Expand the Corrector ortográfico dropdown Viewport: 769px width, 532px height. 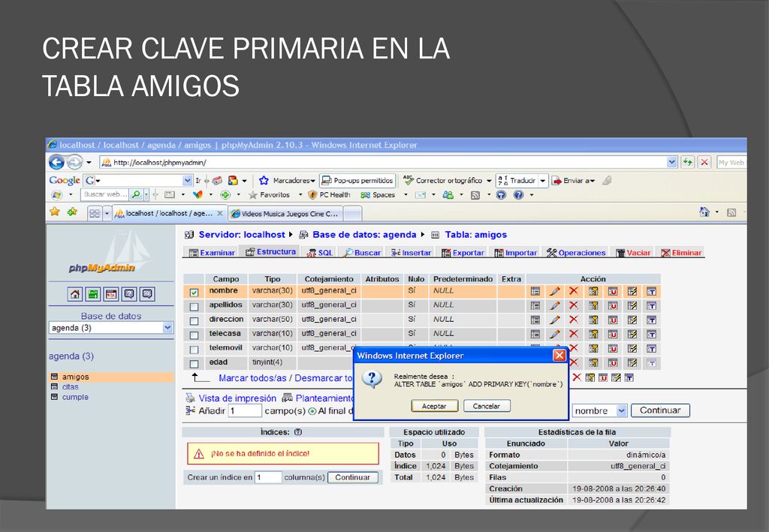[489, 181]
